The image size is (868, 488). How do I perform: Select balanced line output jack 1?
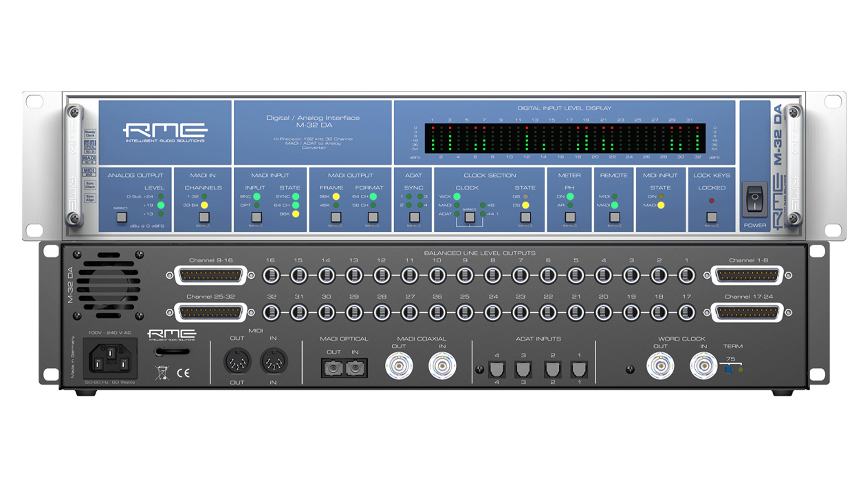pyautogui.click(x=687, y=275)
